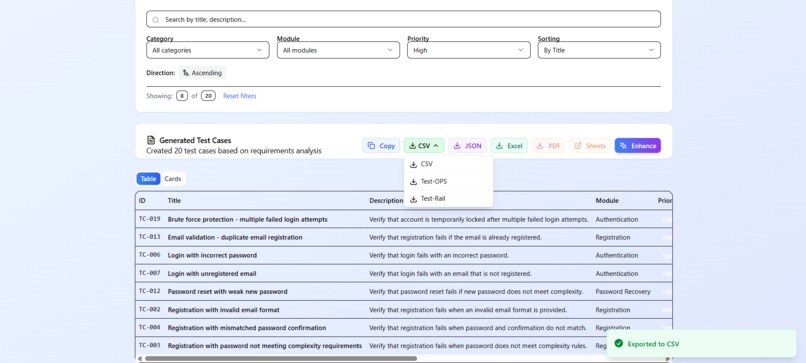This screenshot has width=806, height=363.
Task: Click the Reset filters link
Action: pos(240,96)
